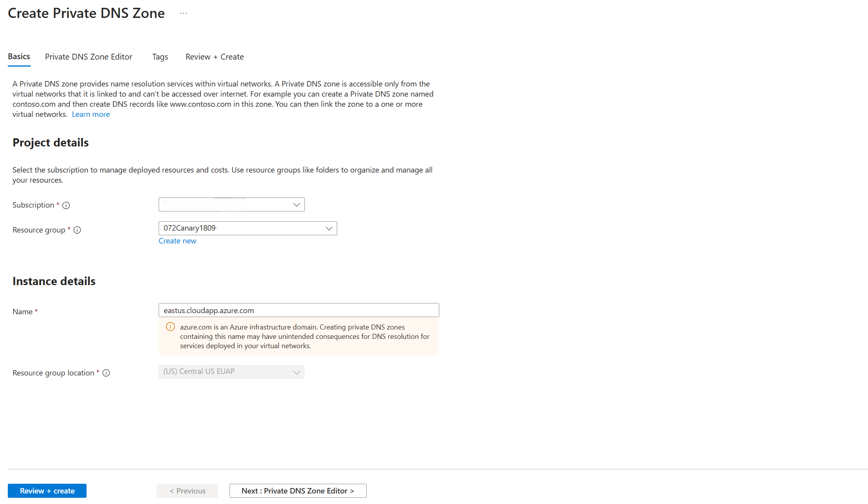This screenshot has height=504, width=868.
Task: Click the Subscription dropdown chevron
Action: click(x=296, y=205)
